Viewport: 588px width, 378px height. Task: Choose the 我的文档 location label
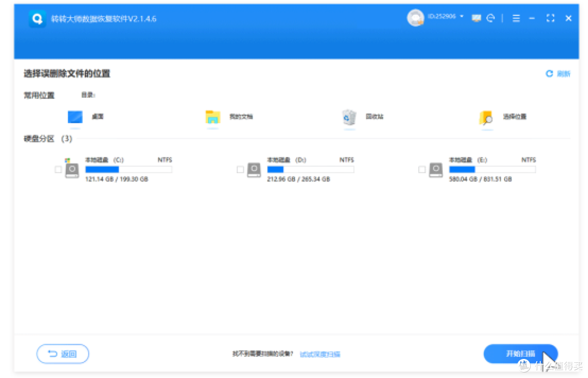241,117
